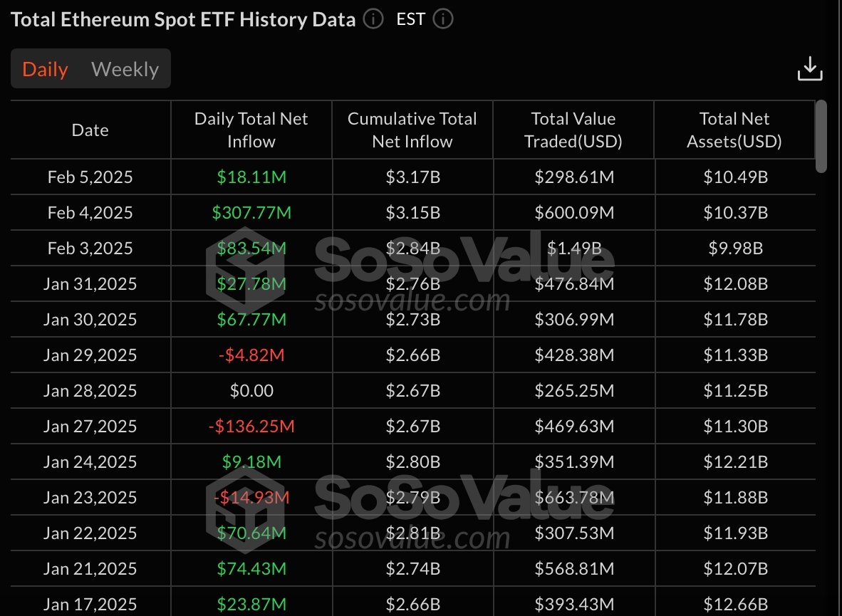842x616 pixels.
Task: Select the Feb 3,2025 date cell
Action: click(x=90, y=248)
